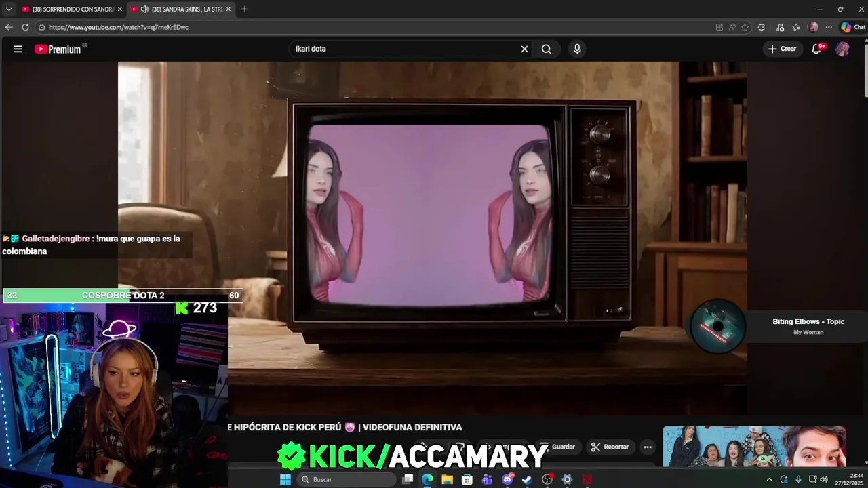Open the video title 'VIDEOFUNA DEFINITIVA'

tap(412, 427)
